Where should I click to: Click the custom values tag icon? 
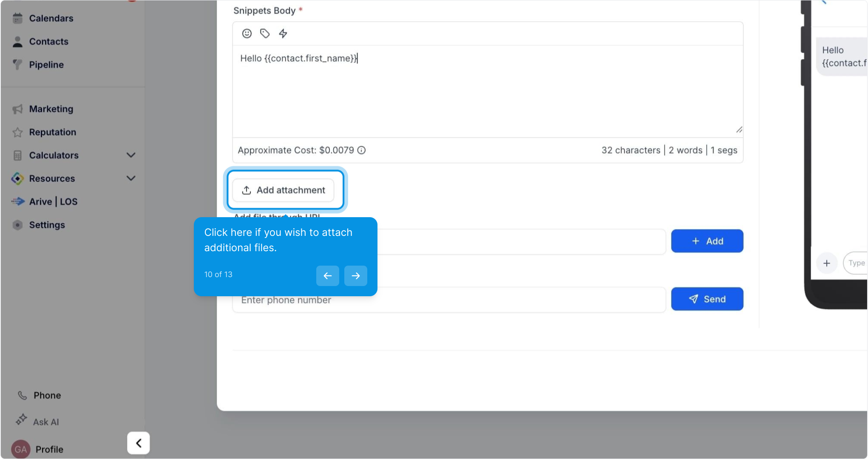265,34
